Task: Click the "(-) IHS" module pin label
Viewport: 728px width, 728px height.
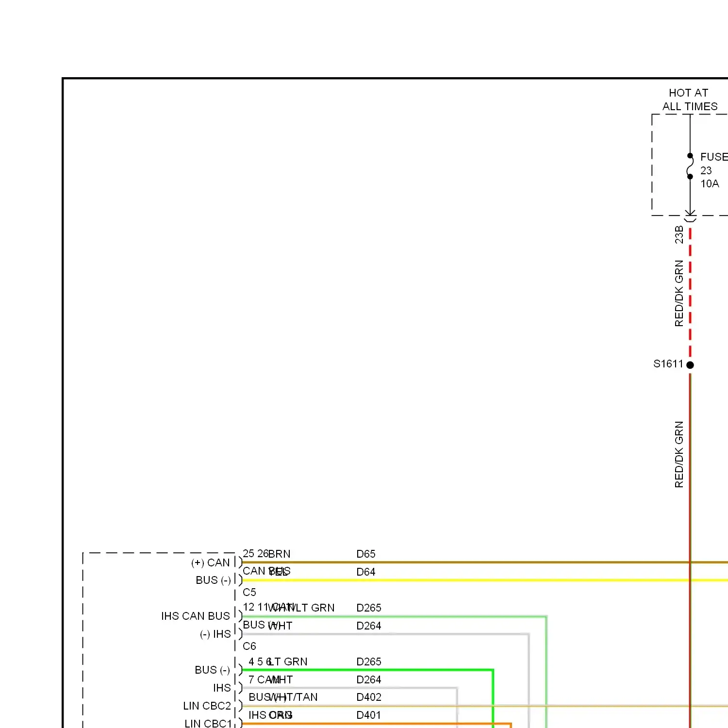Action: click(x=215, y=634)
